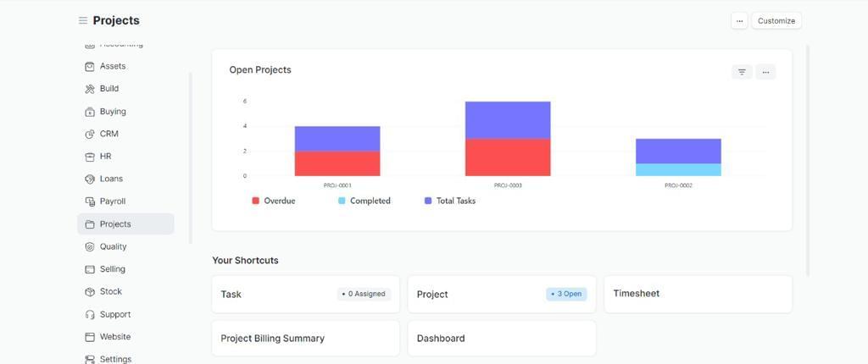
Task: Click the PROJ-0003 axis label
Action: 508,185
